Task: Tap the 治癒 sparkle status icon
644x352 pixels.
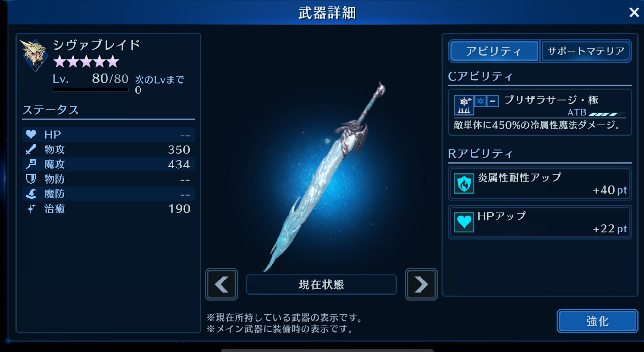Action: (31, 208)
